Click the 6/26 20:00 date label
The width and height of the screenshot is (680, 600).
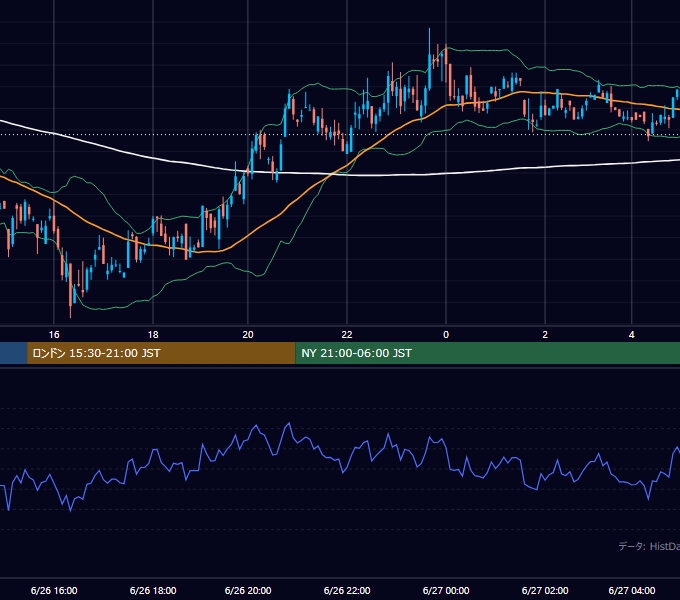pyautogui.click(x=248, y=590)
